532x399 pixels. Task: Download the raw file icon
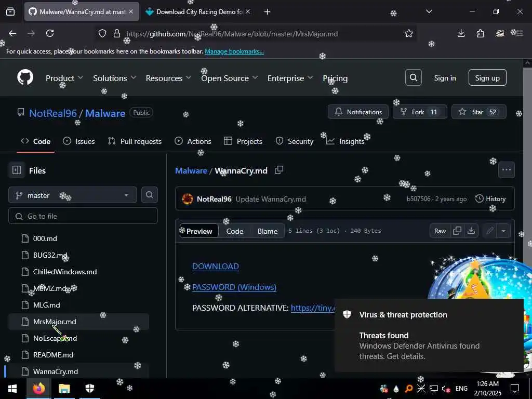[x=471, y=231]
